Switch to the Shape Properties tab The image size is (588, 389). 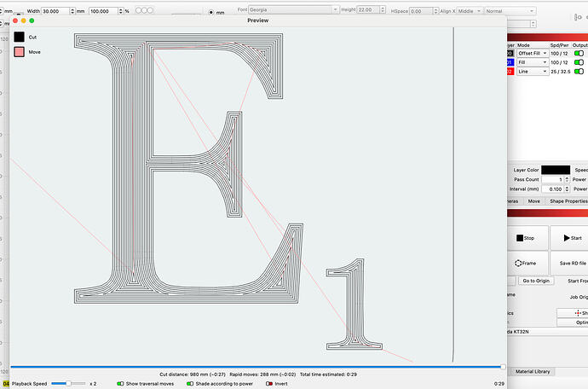pos(567,200)
